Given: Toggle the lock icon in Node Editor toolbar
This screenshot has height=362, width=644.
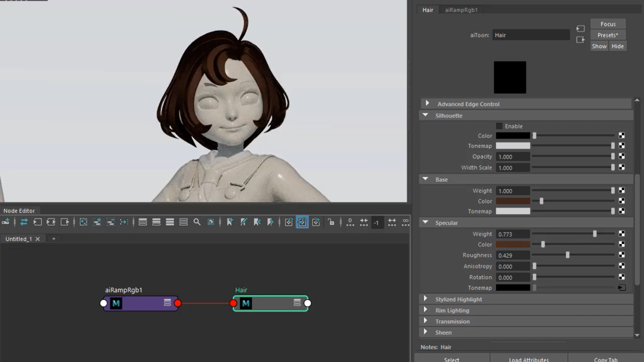Looking at the screenshot, I should click(331, 222).
